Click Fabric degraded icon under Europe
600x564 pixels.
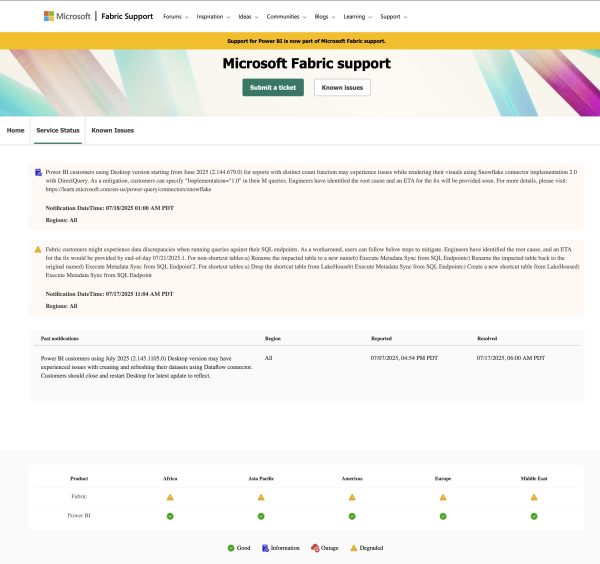[443, 497]
